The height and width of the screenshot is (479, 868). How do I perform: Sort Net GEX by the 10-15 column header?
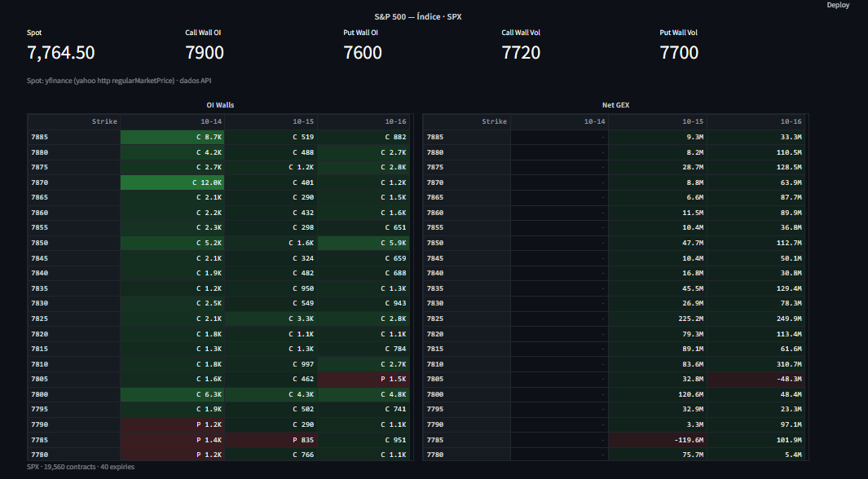point(658,121)
